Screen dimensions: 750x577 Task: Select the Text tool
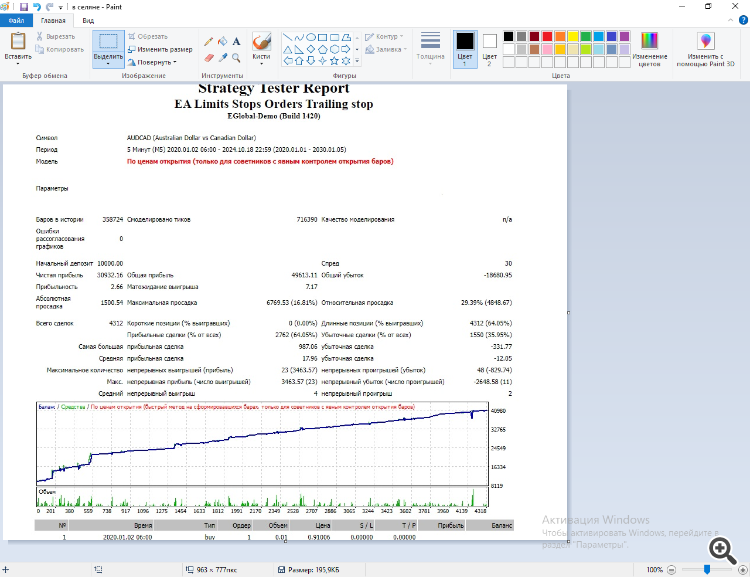(236, 42)
